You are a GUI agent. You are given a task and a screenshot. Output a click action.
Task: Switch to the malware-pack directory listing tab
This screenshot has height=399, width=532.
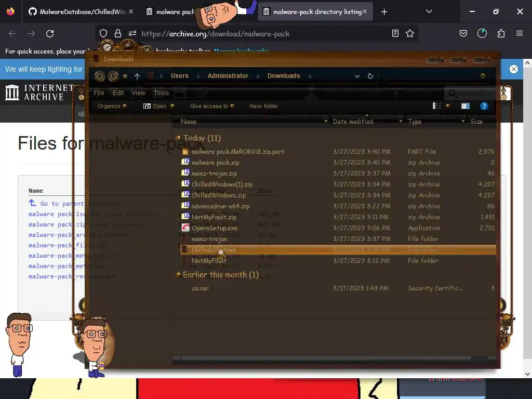[315, 11]
